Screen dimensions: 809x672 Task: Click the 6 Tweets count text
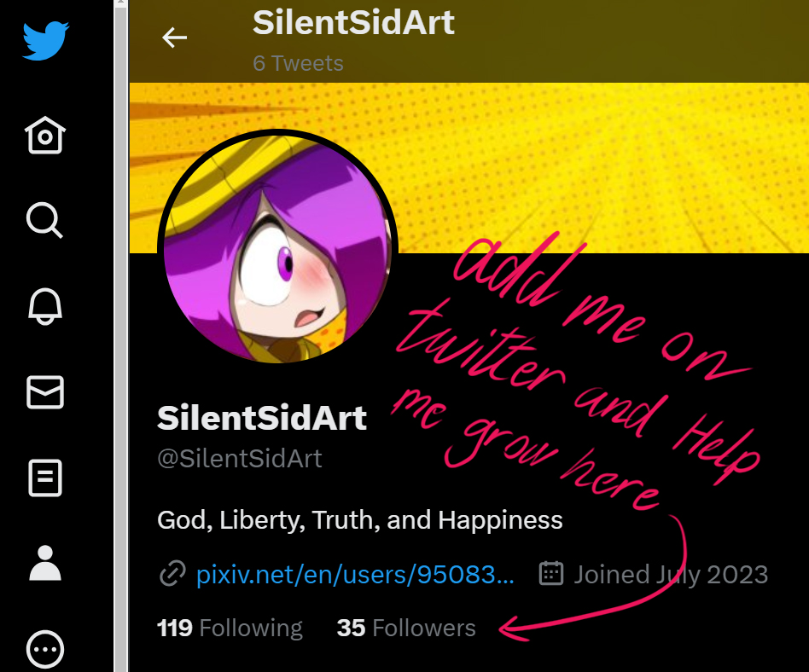(298, 64)
